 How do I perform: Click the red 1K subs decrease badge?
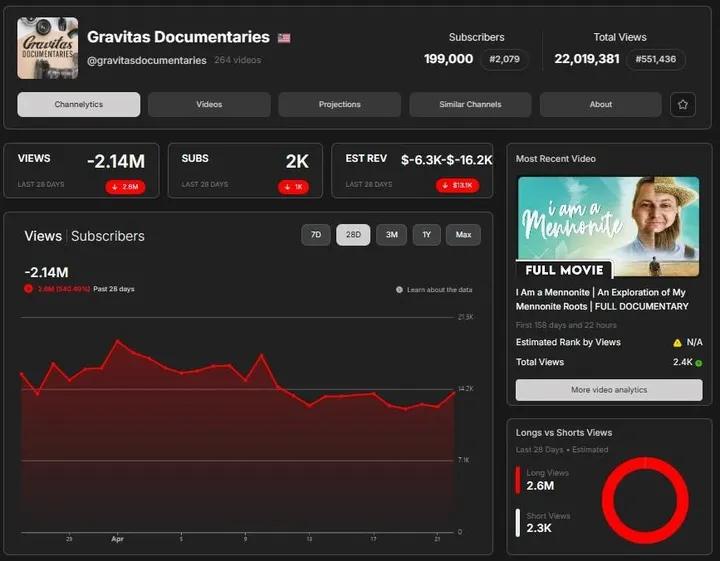(293, 187)
